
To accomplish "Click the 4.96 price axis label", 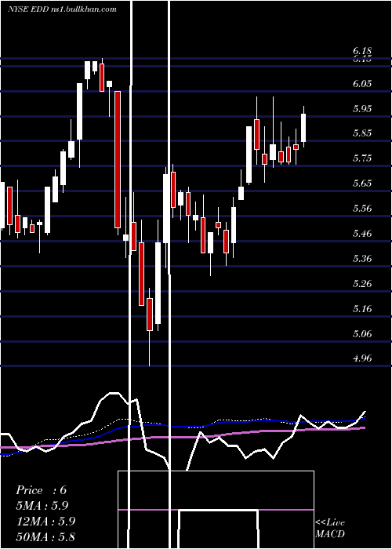I will pyautogui.click(x=362, y=358).
